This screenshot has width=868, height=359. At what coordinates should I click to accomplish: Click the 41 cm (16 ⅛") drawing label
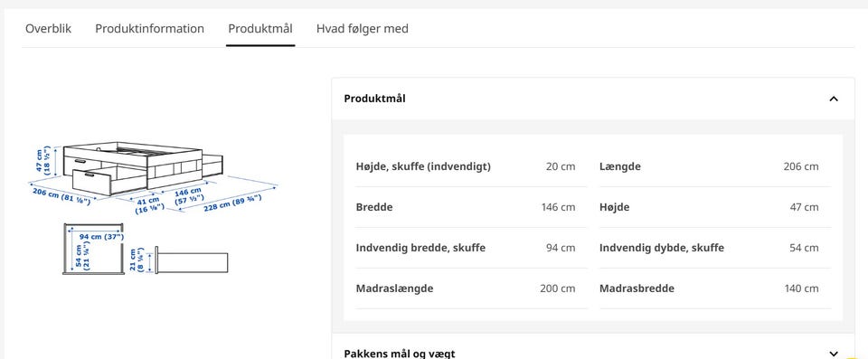pos(149,205)
